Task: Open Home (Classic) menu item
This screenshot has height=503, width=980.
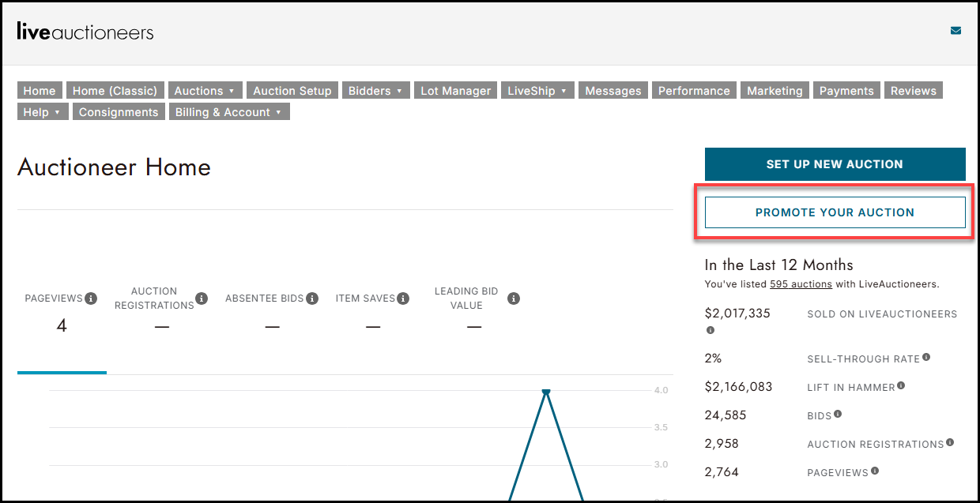Action: pyautogui.click(x=115, y=91)
